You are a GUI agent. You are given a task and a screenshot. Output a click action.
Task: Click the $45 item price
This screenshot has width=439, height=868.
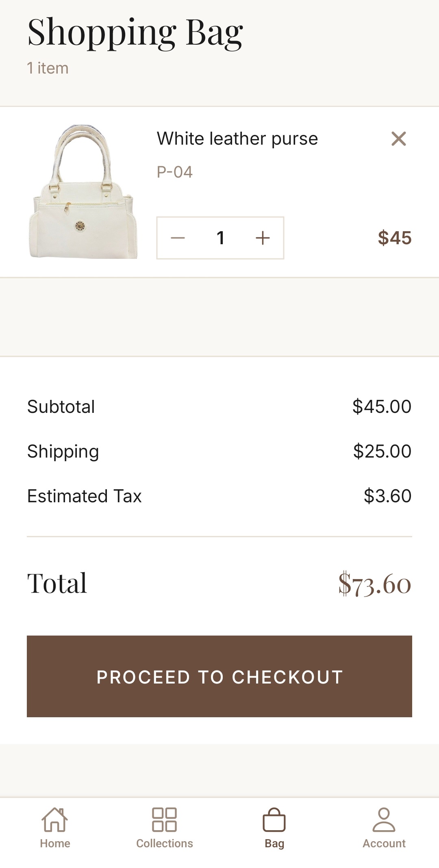(x=394, y=238)
